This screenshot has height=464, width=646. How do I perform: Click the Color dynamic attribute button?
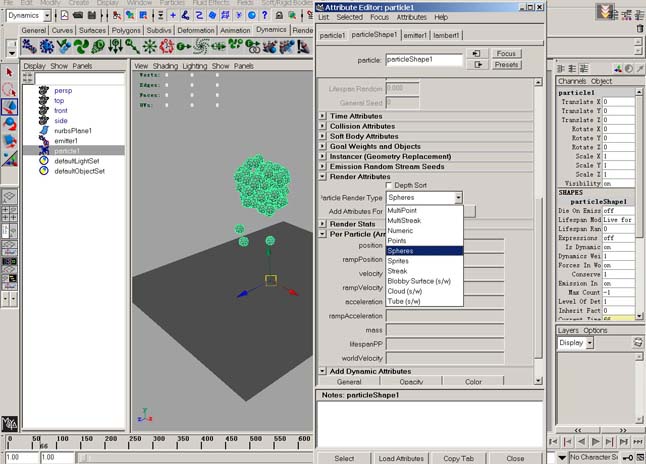pos(473,382)
